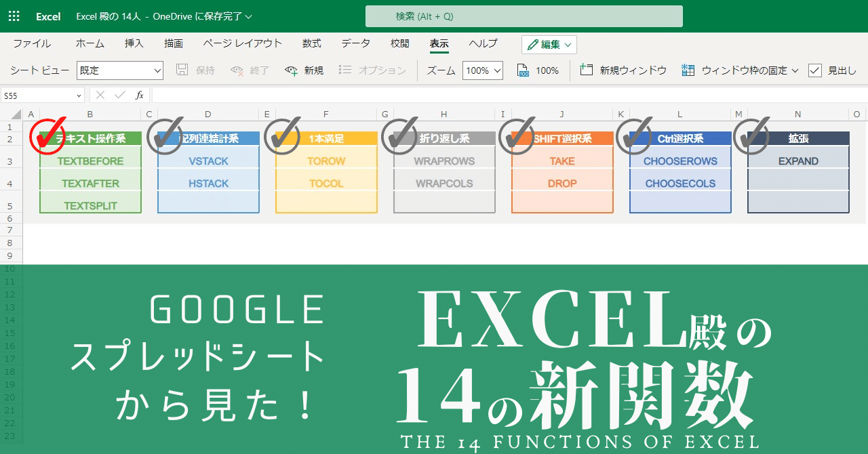Open a 新規ウィンドウ (new window)
The image size is (868, 454).
click(586, 70)
